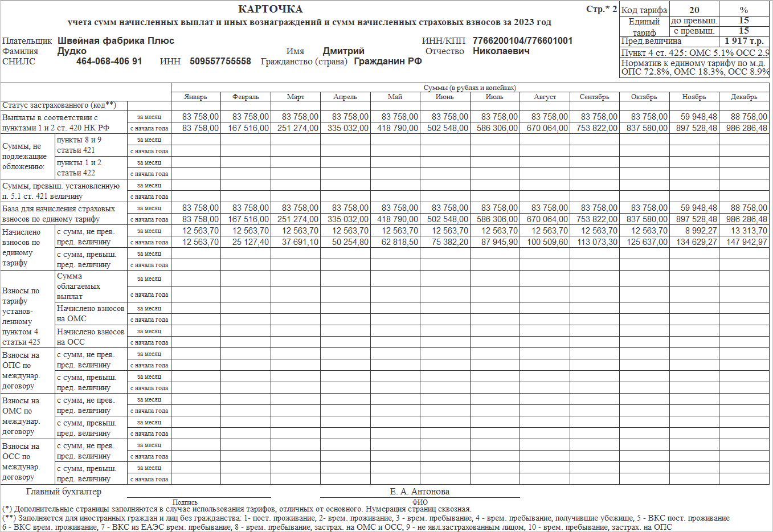Click the Начислено взносов на ОСС label

pos(91,337)
